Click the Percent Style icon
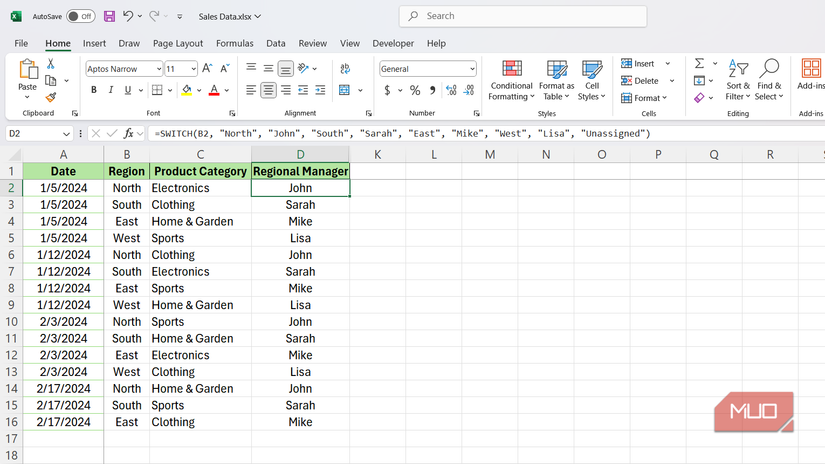The height and width of the screenshot is (464, 825). pyautogui.click(x=415, y=90)
